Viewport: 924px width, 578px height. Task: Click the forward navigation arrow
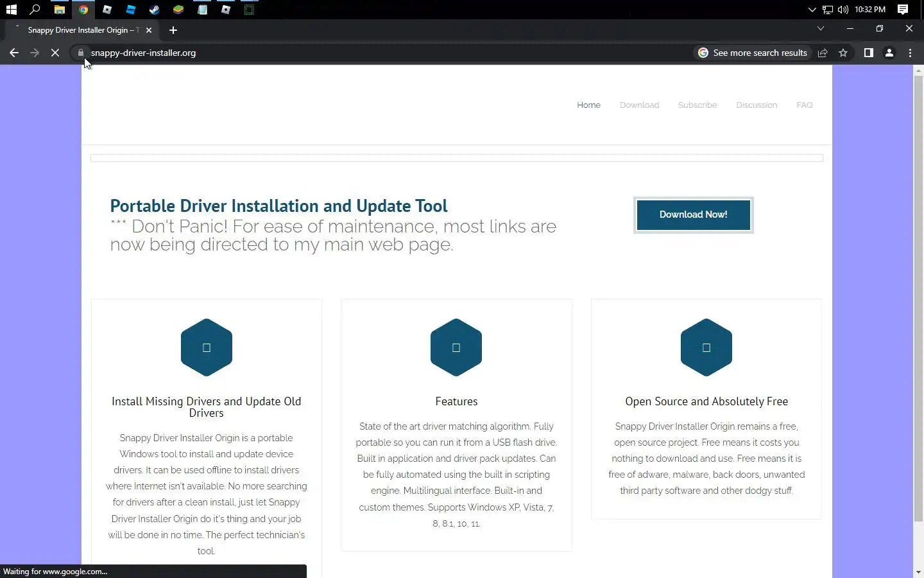pos(35,53)
